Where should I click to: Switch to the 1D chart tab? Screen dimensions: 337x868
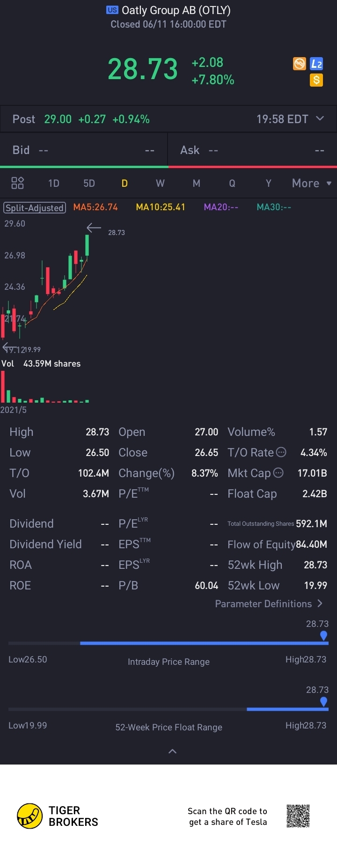(x=54, y=183)
